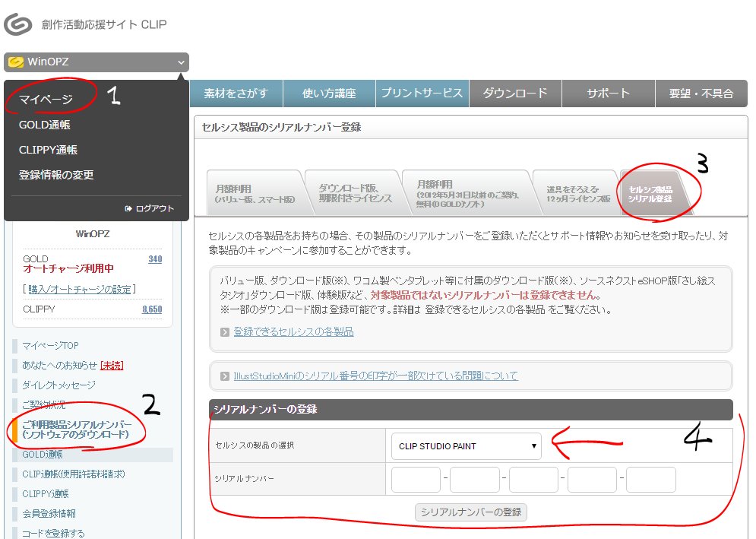Open 要望・不具合 navigation tab
The width and height of the screenshot is (756, 539).
[701, 94]
